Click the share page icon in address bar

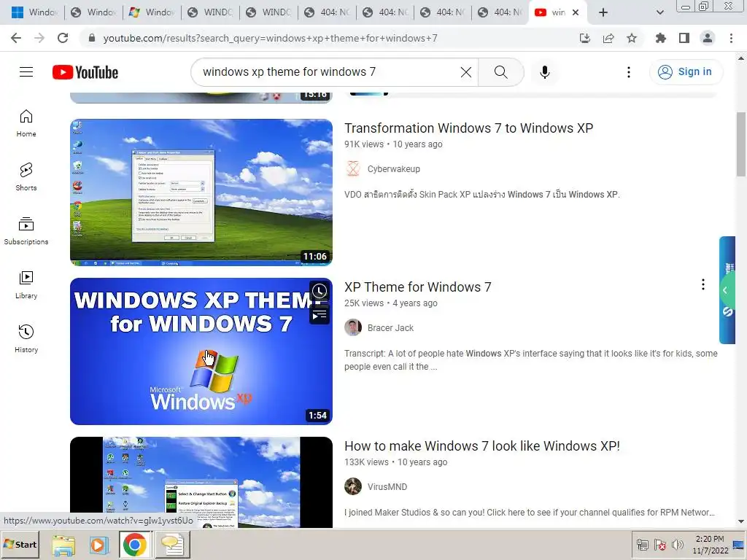tap(608, 38)
